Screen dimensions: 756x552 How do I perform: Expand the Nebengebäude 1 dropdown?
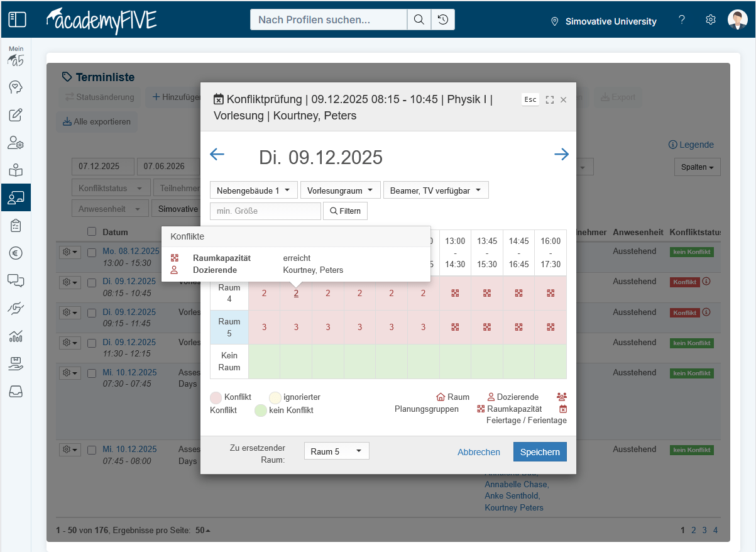point(254,190)
